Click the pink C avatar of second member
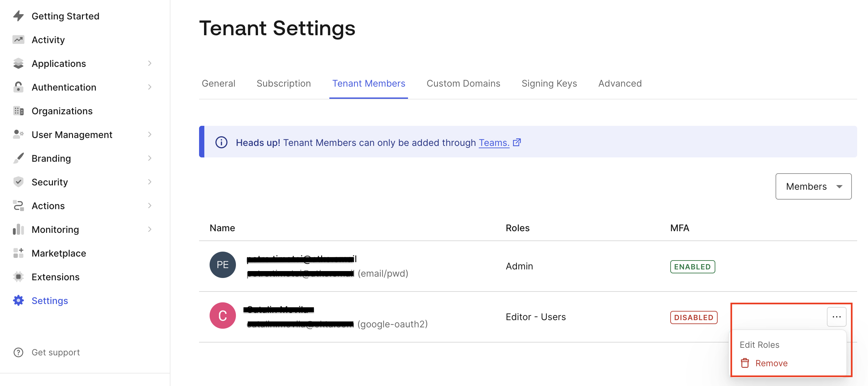 point(223,316)
